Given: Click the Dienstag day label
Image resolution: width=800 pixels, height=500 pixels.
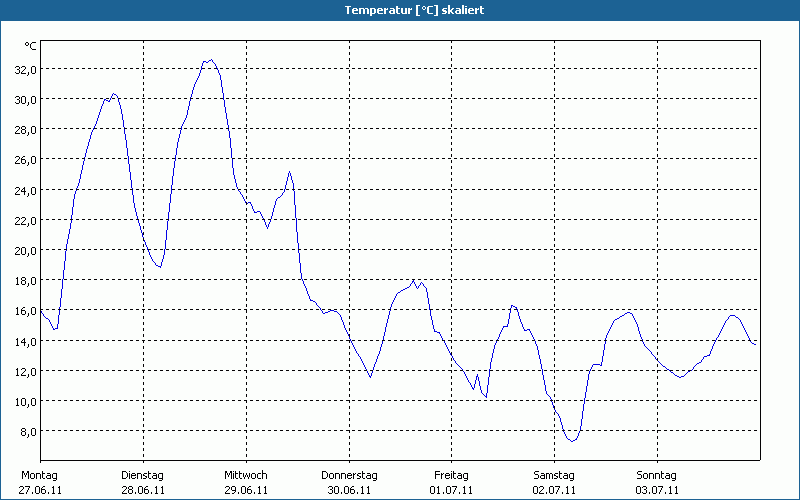Looking at the screenshot, I should [x=142, y=476].
